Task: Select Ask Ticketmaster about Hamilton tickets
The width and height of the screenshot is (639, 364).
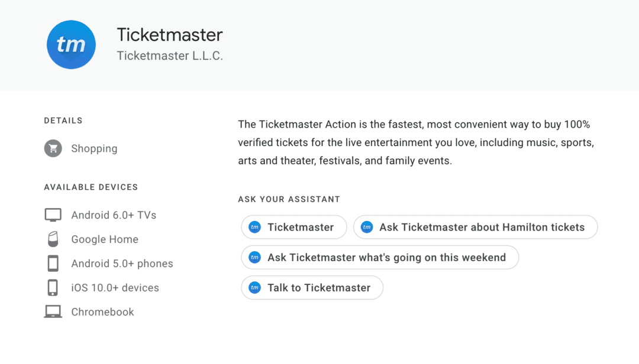Action: coord(476,227)
